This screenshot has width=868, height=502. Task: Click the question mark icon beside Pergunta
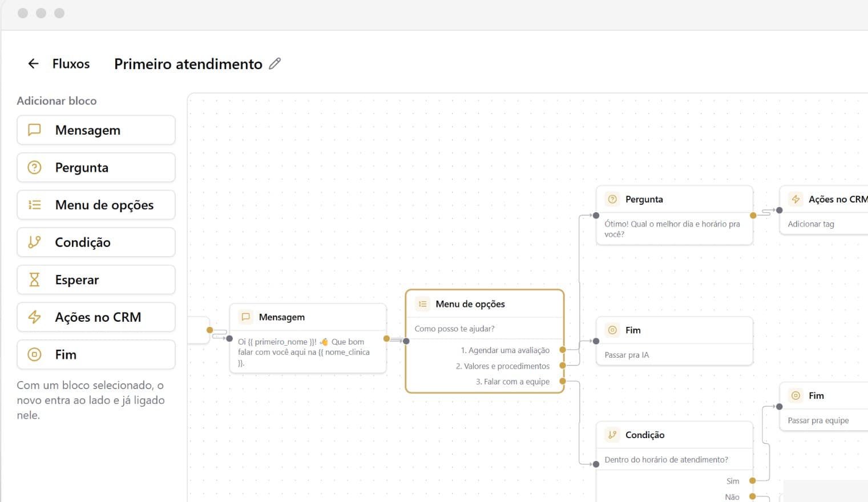pos(34,167)
